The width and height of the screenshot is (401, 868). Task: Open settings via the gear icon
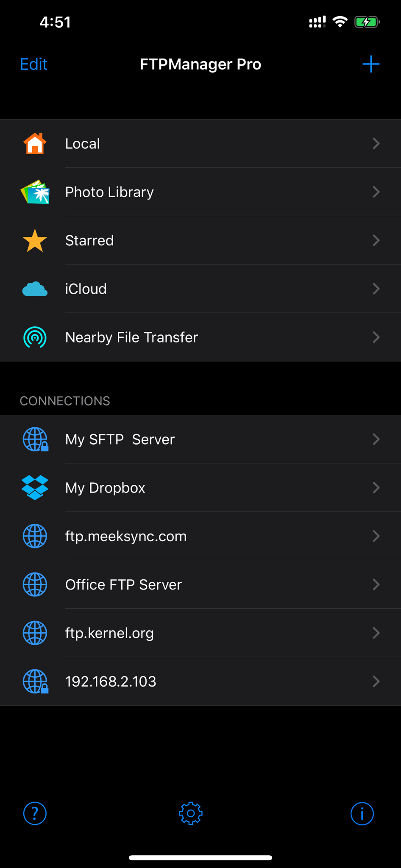click(x=191, y=813)
